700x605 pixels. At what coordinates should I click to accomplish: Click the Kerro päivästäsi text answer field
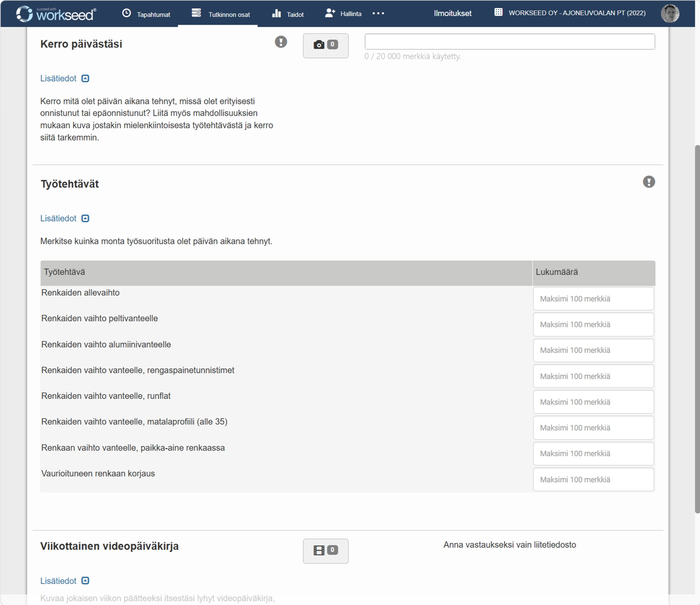[510, 41]
